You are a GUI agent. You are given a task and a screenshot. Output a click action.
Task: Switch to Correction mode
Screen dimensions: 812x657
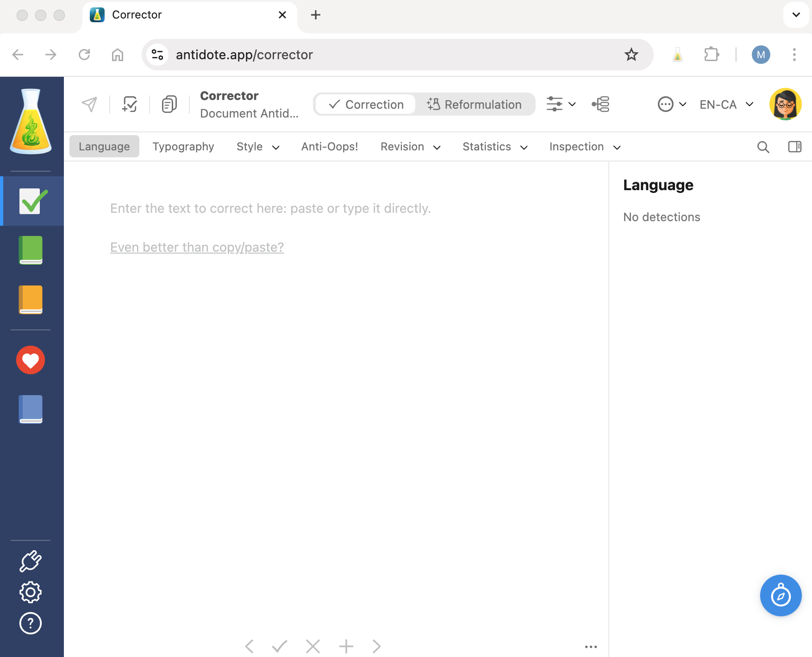point(366,105)
